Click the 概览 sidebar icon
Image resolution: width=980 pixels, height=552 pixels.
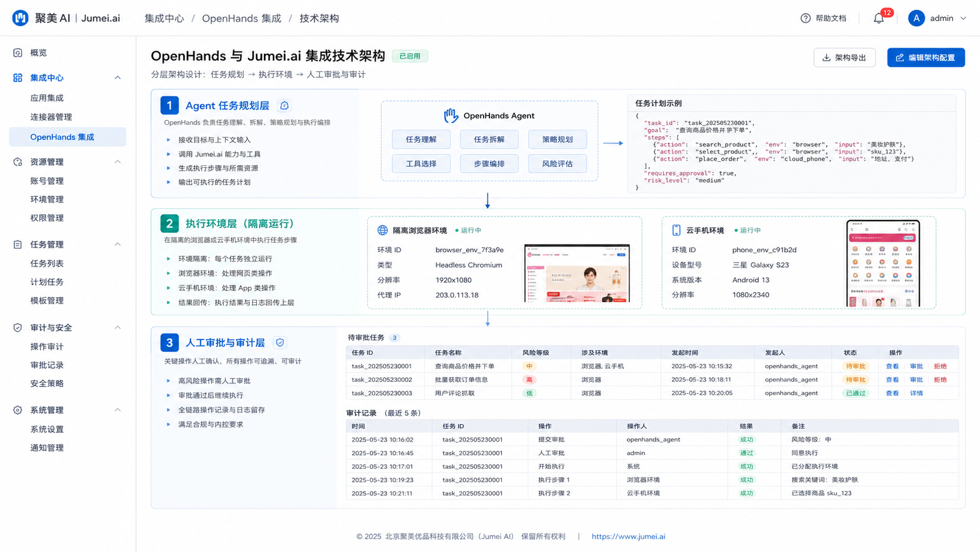tap(18, 53)
